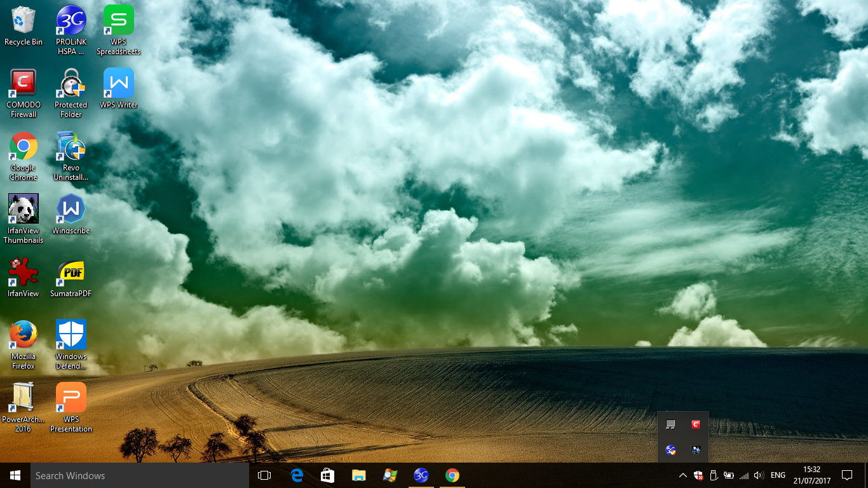The width and height of the screenshot is (868, 488).
Task: Open the volume speaker control
Action: point(758,475)
